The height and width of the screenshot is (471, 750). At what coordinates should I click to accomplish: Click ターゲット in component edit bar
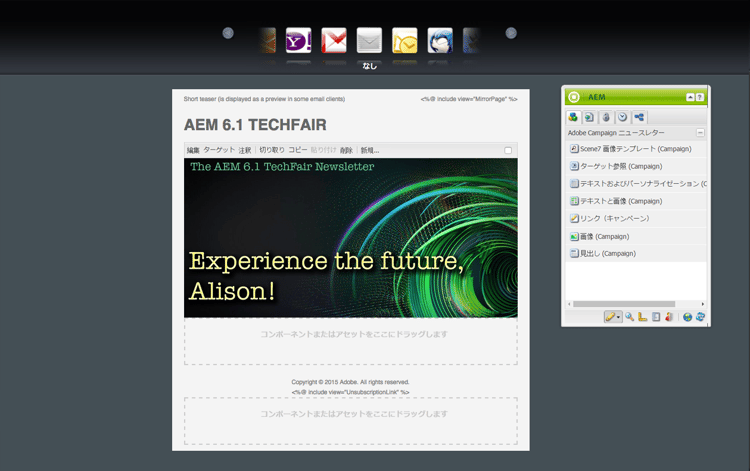point(219,150)
